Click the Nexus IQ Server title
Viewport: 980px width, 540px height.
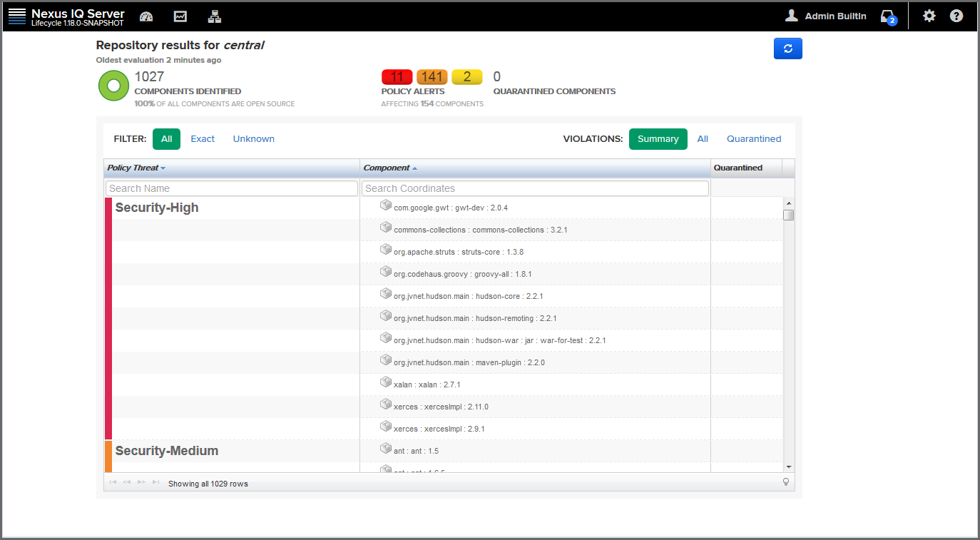point(78,14)
